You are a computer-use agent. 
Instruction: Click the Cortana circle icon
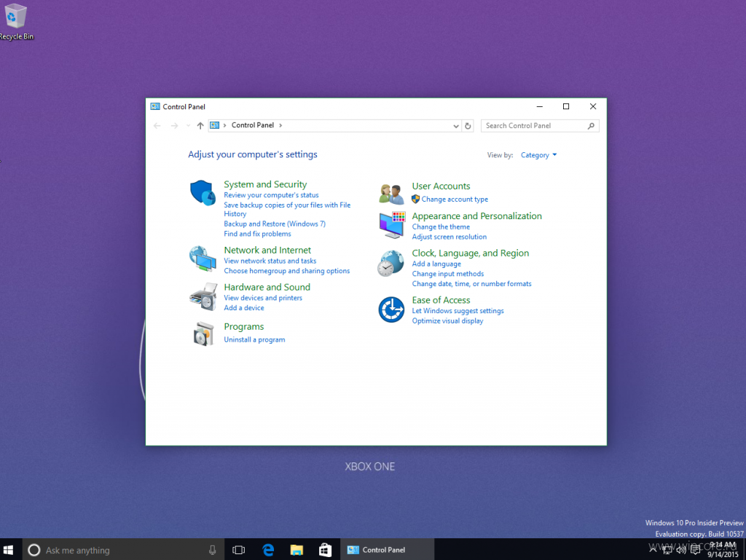(34, 550)
